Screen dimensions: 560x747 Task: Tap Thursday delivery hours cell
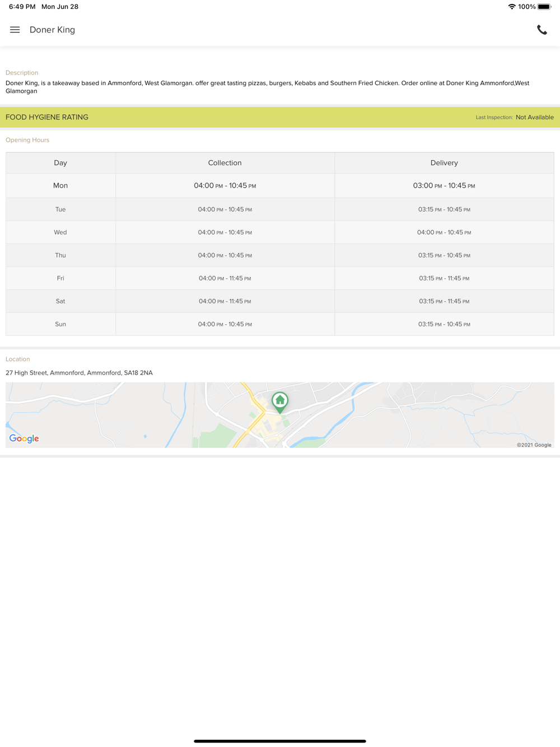click(x=444, y=255)
